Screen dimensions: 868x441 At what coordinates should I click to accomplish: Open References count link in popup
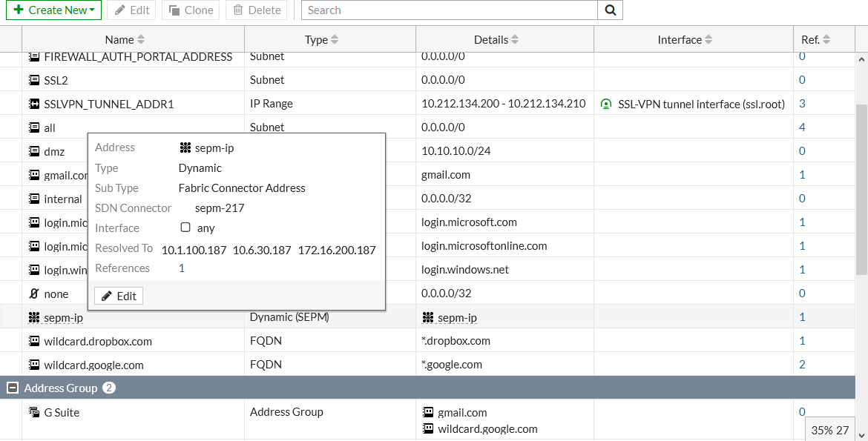[x=182, y=268]
